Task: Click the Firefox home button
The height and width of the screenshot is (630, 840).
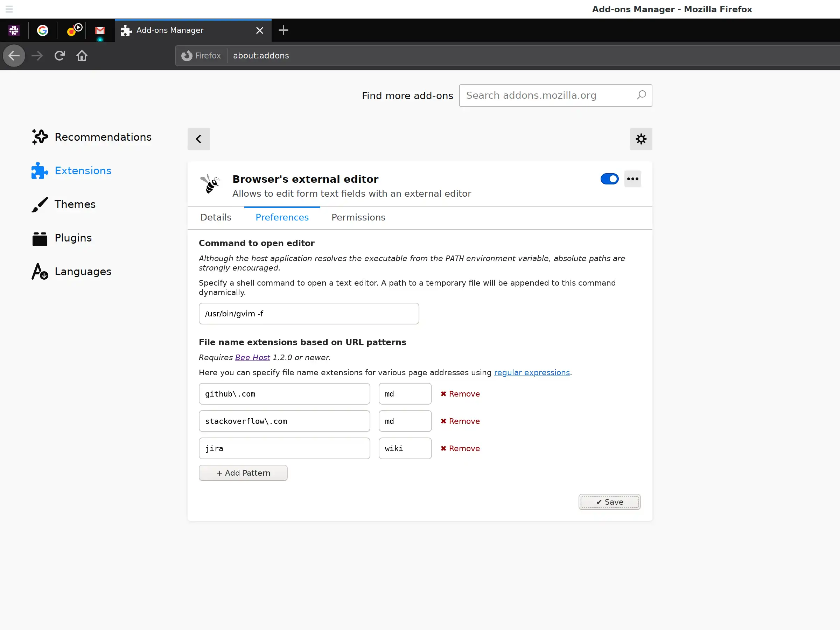Action: [x=81, y=56]
